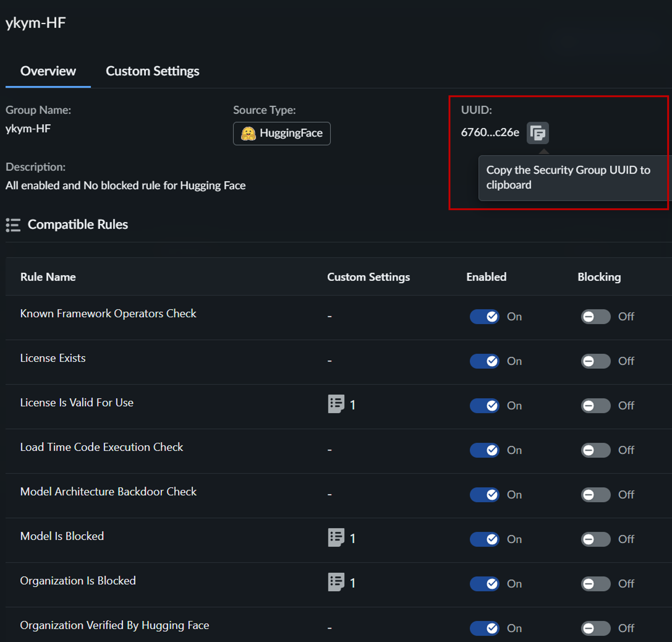Switch to the Custom Settings tab
The height and width of the screenshot is (642, 672).
tap(152, 71)
